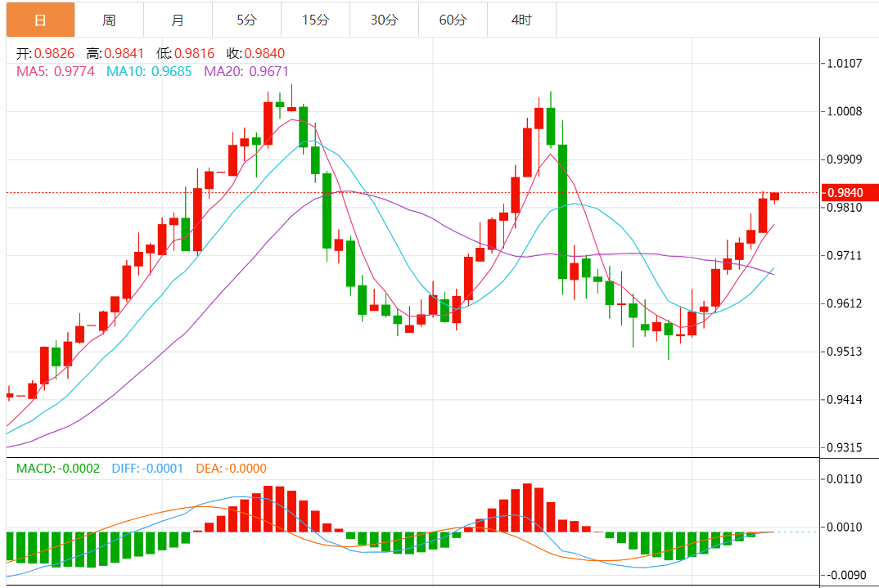Viewport: 879px width, 588px height.
Task: Click the MACD: -0.0002 label
Action: (x=58, y=469)
